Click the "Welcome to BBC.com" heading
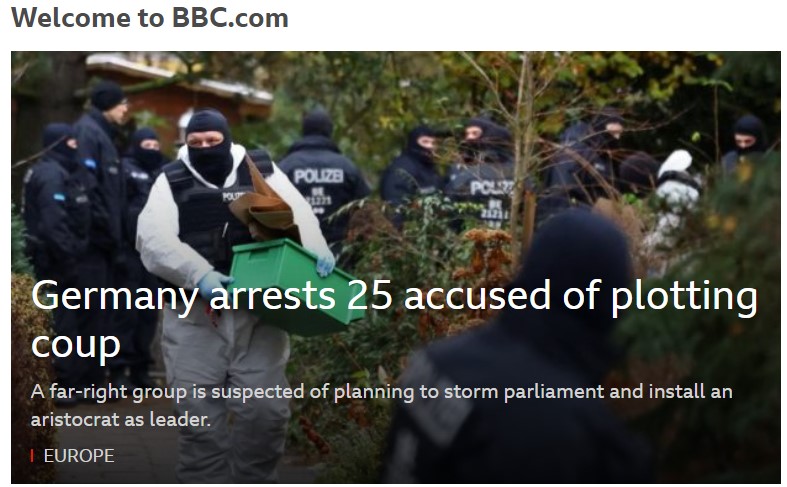 (150, 18)
